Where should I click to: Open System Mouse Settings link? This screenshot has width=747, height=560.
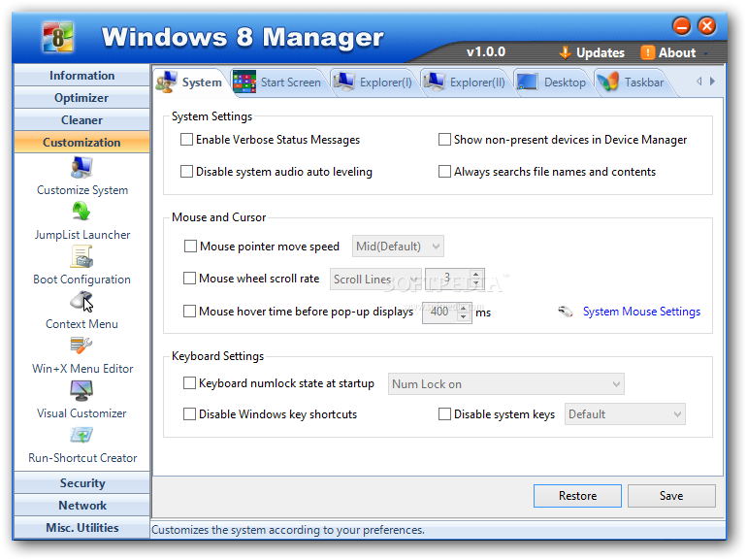[641, 312]
